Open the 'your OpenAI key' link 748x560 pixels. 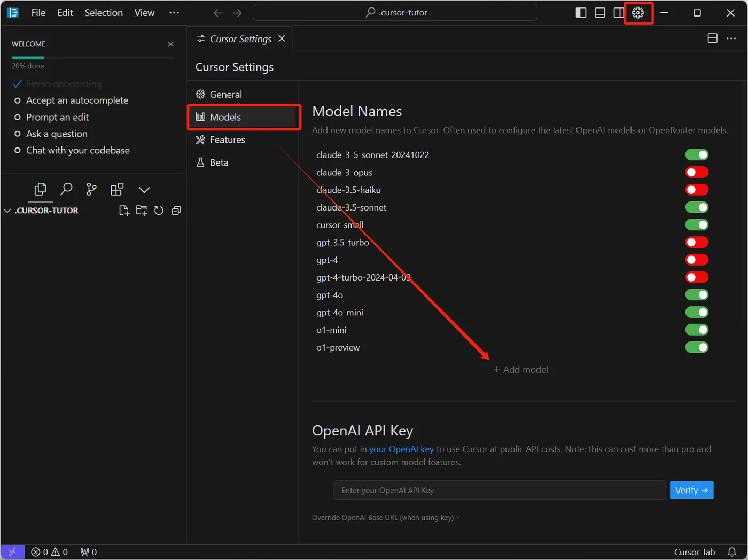point(401,449)
